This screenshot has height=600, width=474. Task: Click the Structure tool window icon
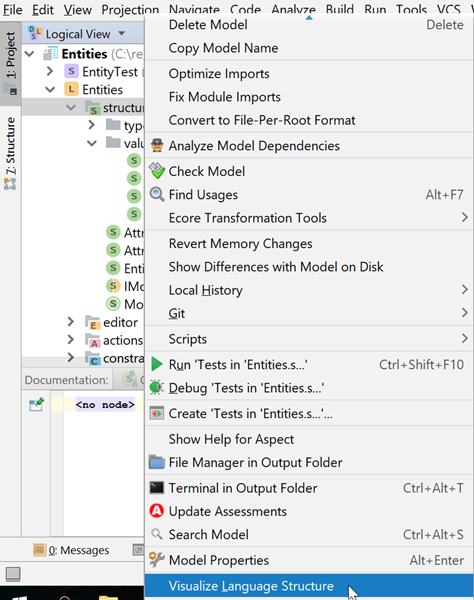[10, 184]
